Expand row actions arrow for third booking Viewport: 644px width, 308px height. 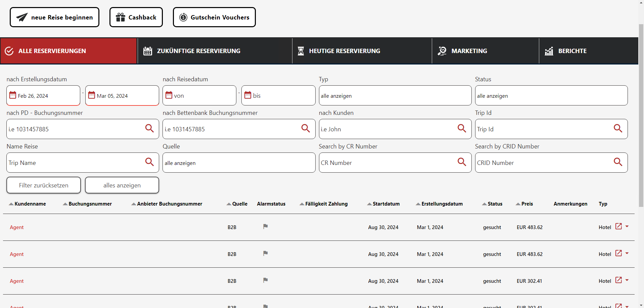(627, 280)
